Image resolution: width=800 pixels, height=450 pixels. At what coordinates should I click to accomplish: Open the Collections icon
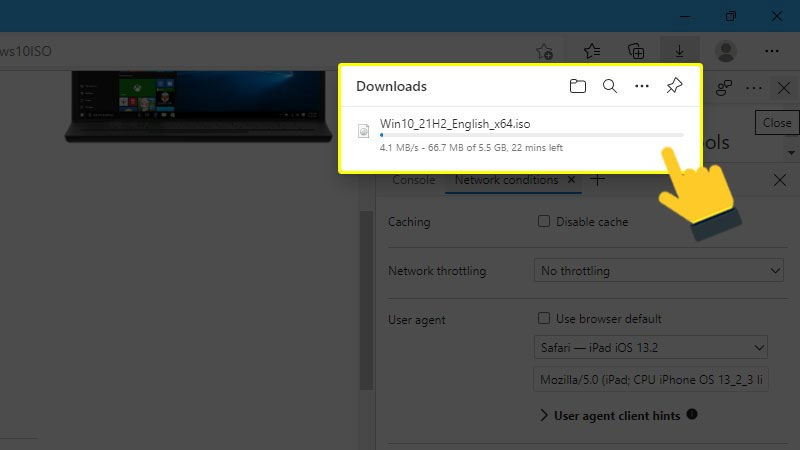click(636, 51)
